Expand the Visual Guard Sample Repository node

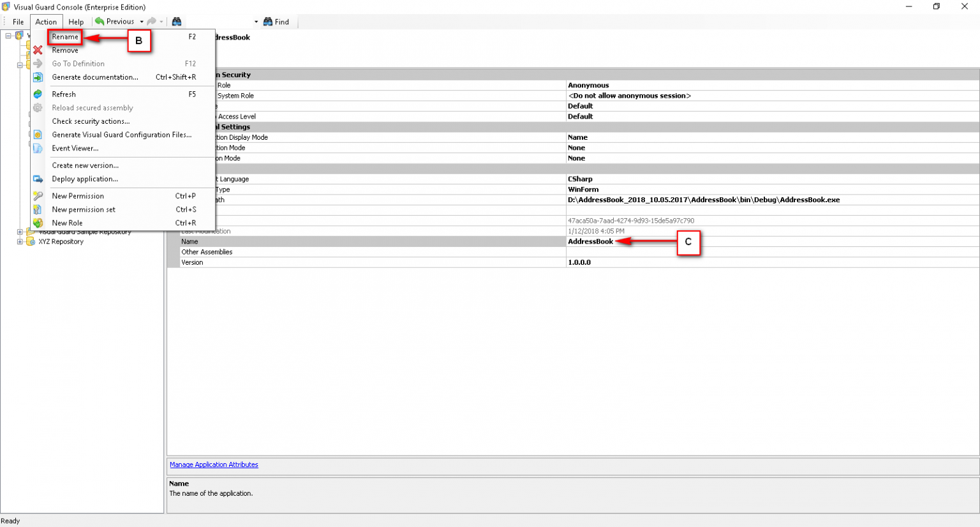tap(20, 232)
